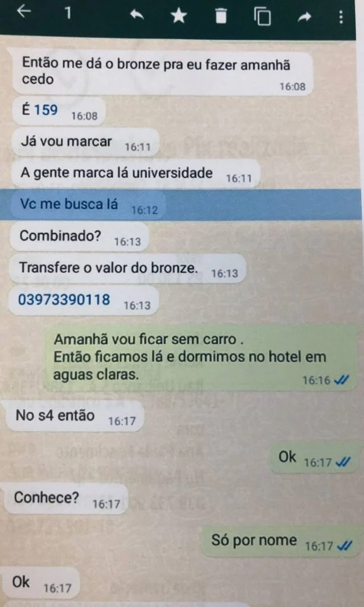This screenshot has height=607, width=364.
Task: Open the phone number 03973390118 link
Action: [64, 299]
